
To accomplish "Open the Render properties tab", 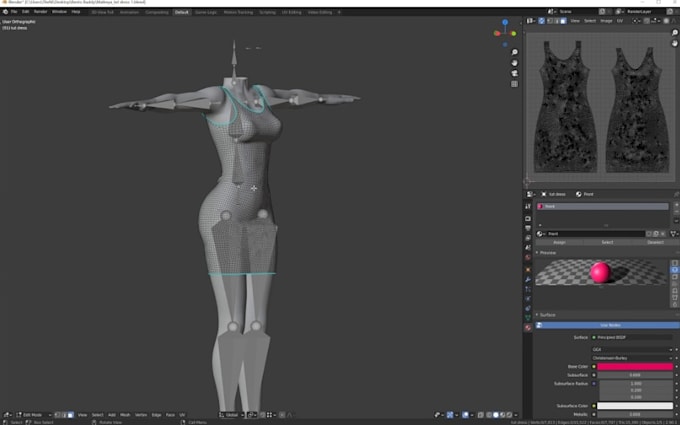I will click(x=528, y=219).
